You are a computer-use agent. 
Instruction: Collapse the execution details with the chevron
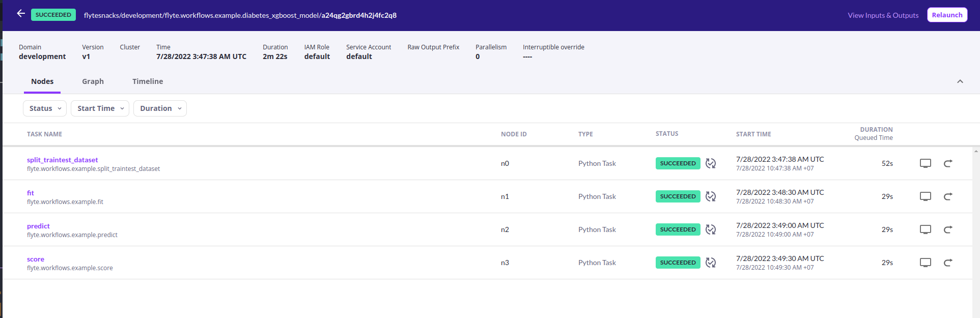click(x=960, y=81)
